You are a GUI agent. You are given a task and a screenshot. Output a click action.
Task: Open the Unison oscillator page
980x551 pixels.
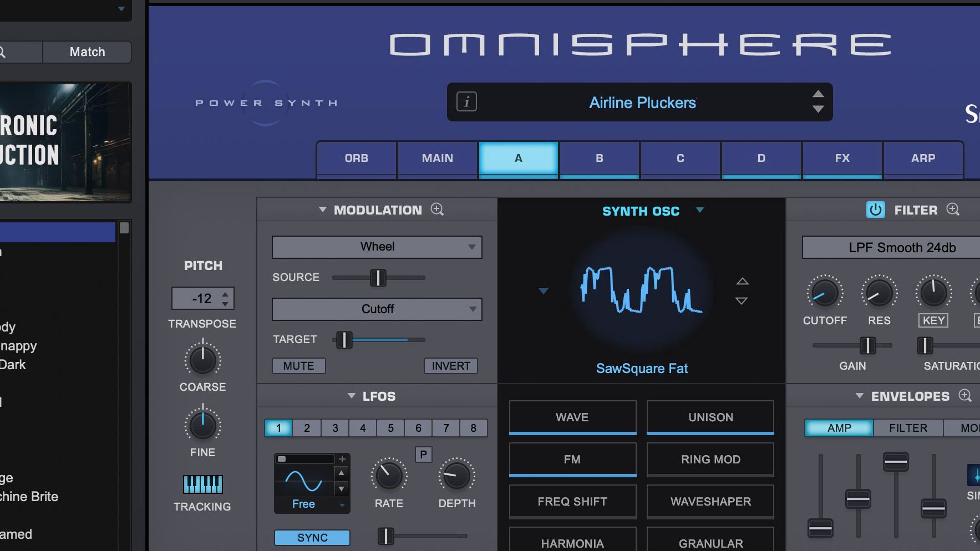(x=710, y=417)
